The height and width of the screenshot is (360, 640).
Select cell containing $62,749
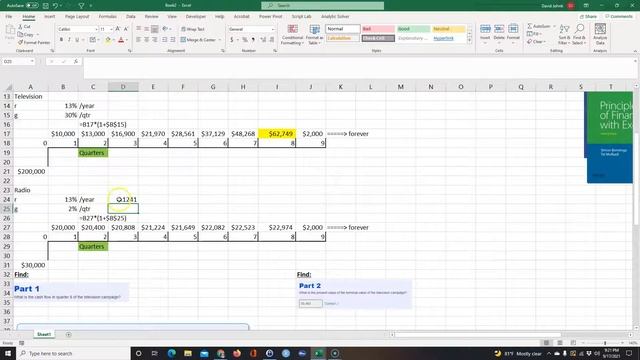click(277, 134)
